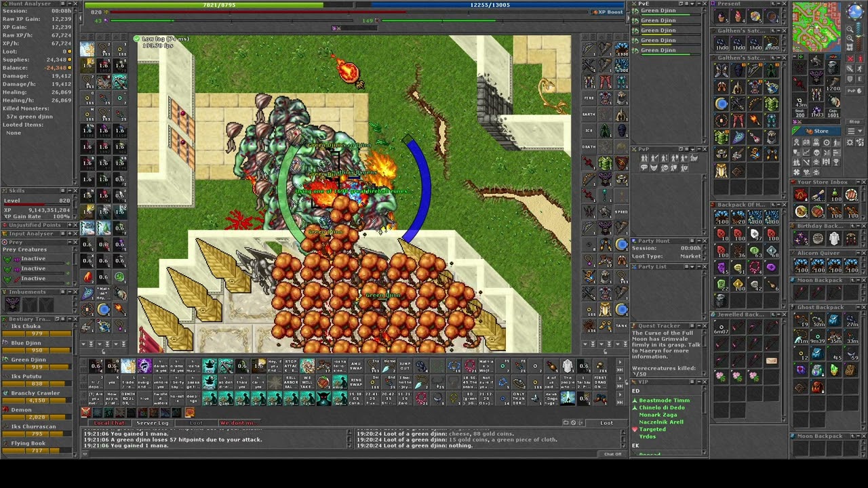Click the minimap view
Screen dimensions: 868x488
(816, 26)
